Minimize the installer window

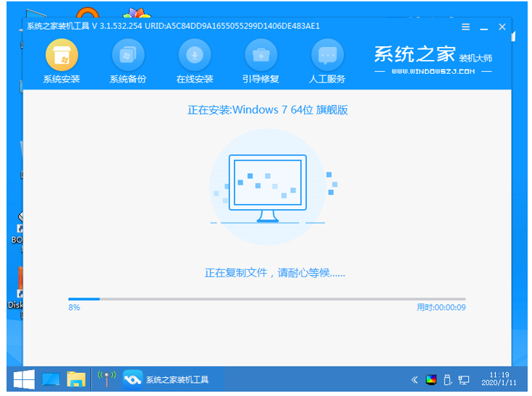(x=484, y=27)
